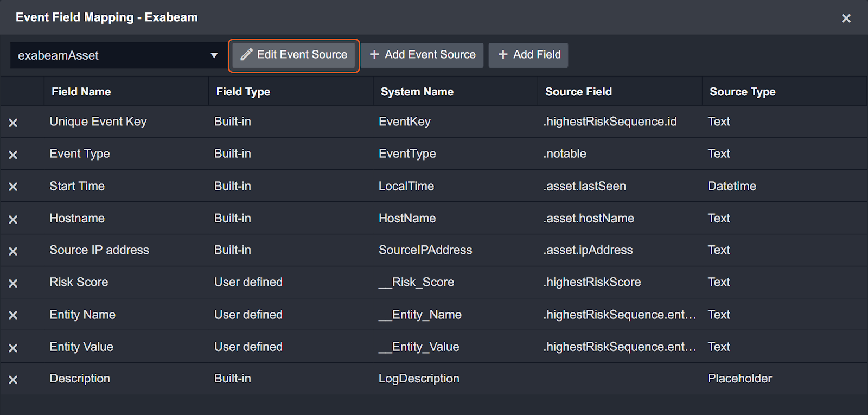The width and height of the screenshot is (868, 415).
Task: Remove the Source IP address row
Action: click(13, 251)
